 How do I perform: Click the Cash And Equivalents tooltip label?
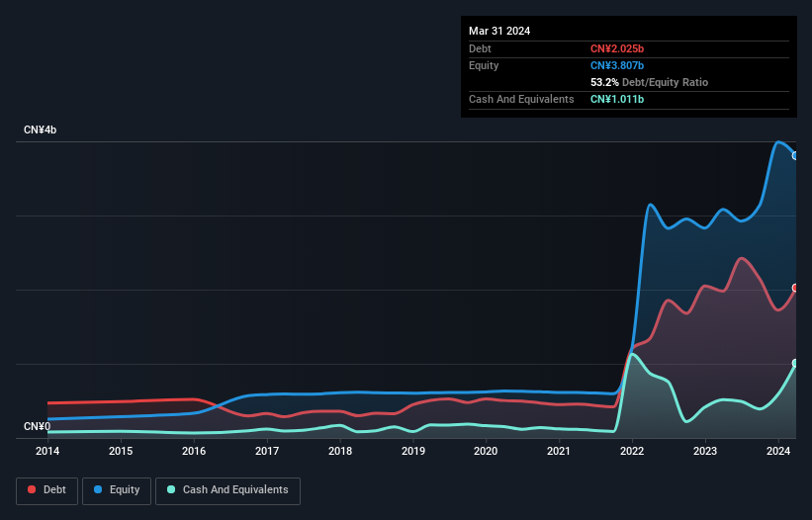click(521, 99)
